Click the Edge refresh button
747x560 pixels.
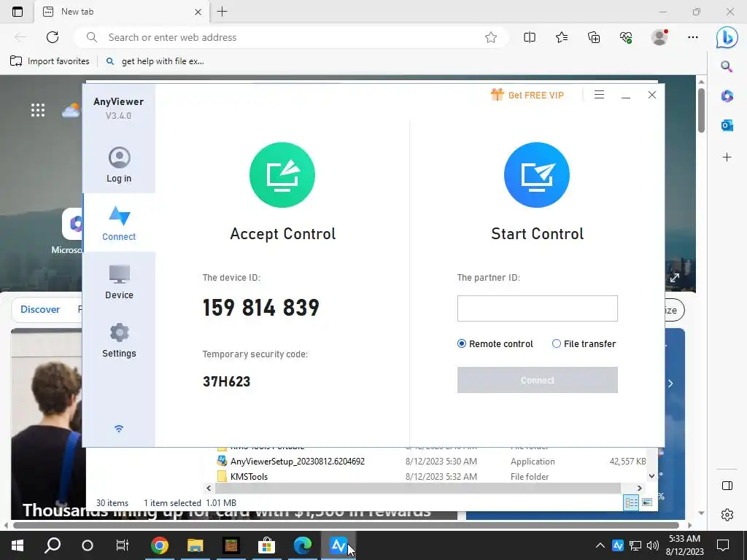[53, 37]
